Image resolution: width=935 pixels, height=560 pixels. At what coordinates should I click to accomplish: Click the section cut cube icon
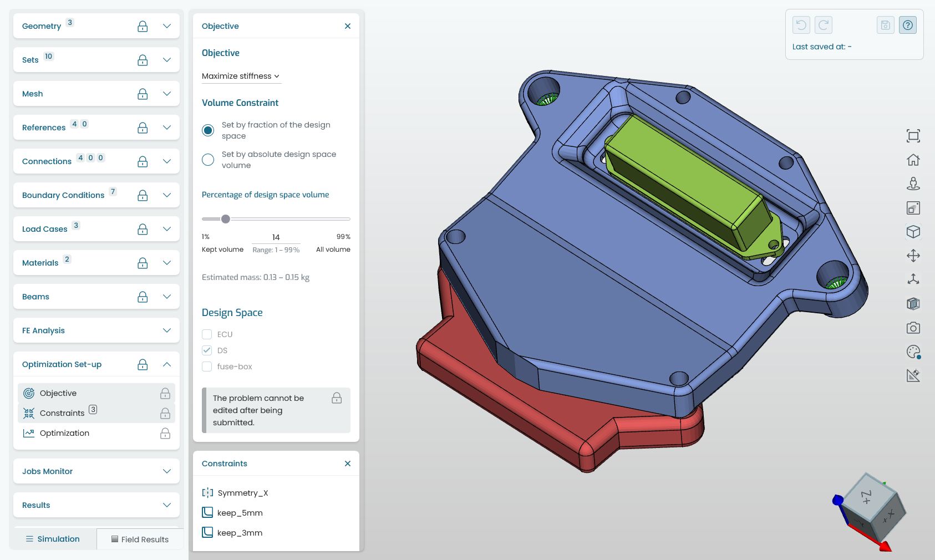pos(913,304)
